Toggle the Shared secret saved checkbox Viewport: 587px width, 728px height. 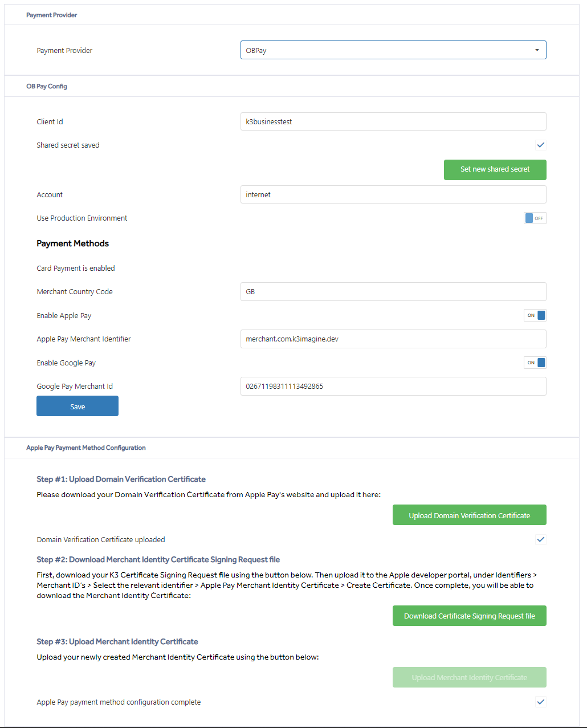click(541, 145)
